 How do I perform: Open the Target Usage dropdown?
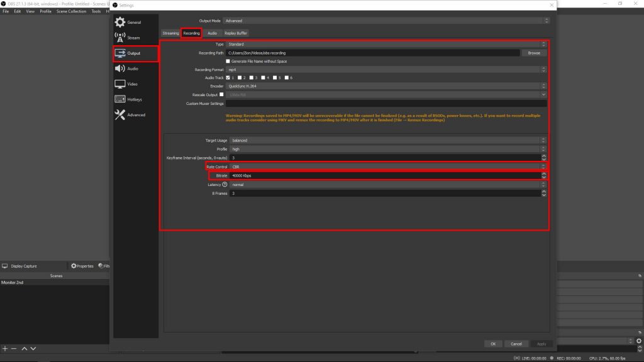(388, 140)
